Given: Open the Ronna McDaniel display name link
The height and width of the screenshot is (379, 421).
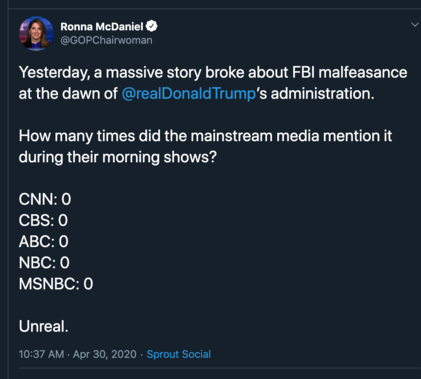Looking at the screenshot, I should pyautogui.click(x=102, y=27).
